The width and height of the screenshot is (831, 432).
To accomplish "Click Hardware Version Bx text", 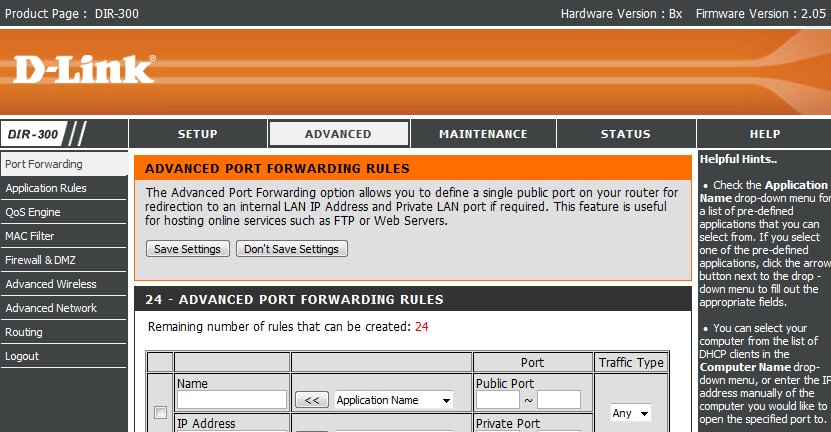I will click(622, 14).
